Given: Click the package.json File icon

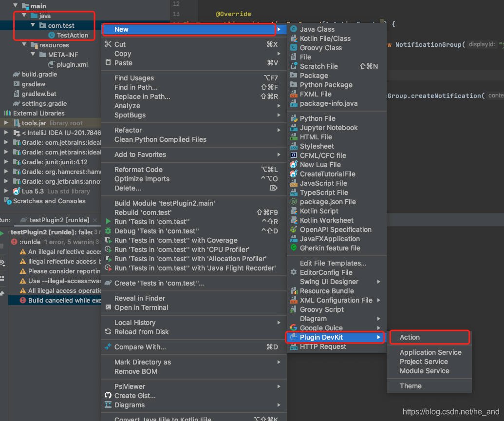Looking at the screenshot, I should (294, 202).
